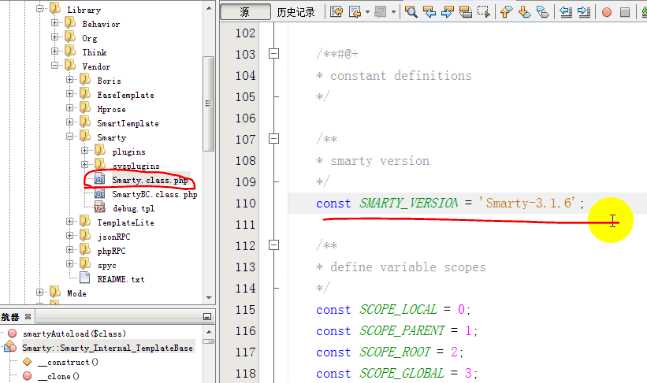Find next occurrence via toolbar icon
Screen dimensions: 647x383
coord(447,12)
